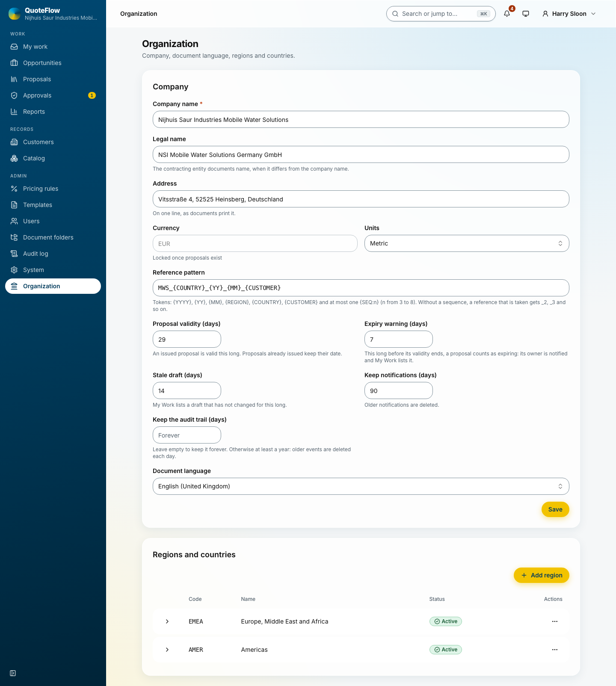Click the Stale draft days field
The height and width of the screenshot is (686, 616).
(x=187, y=390)
